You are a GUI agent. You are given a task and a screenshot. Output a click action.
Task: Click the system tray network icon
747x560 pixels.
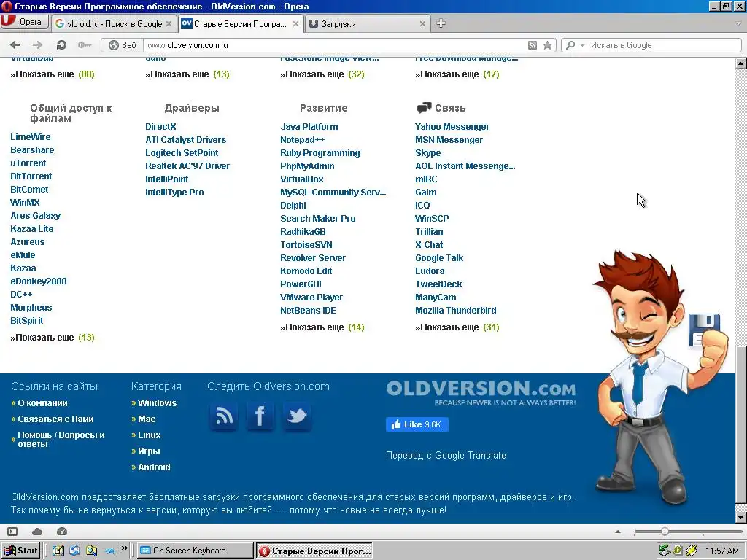665,551
